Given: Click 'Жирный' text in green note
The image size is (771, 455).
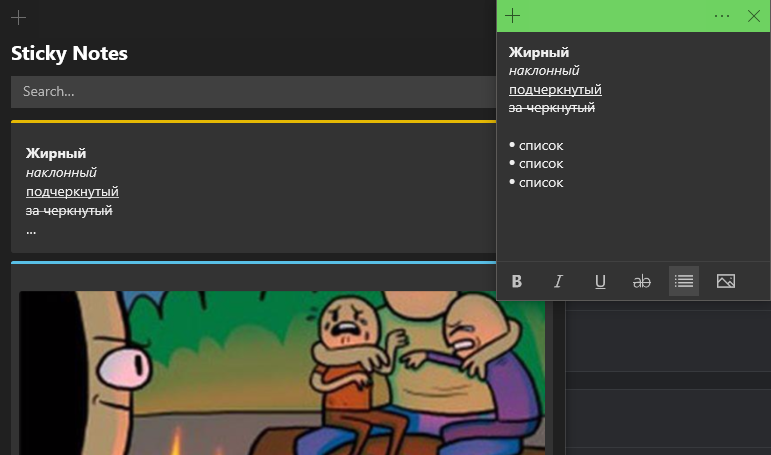Looking at the screenshot, I should 538,52.
